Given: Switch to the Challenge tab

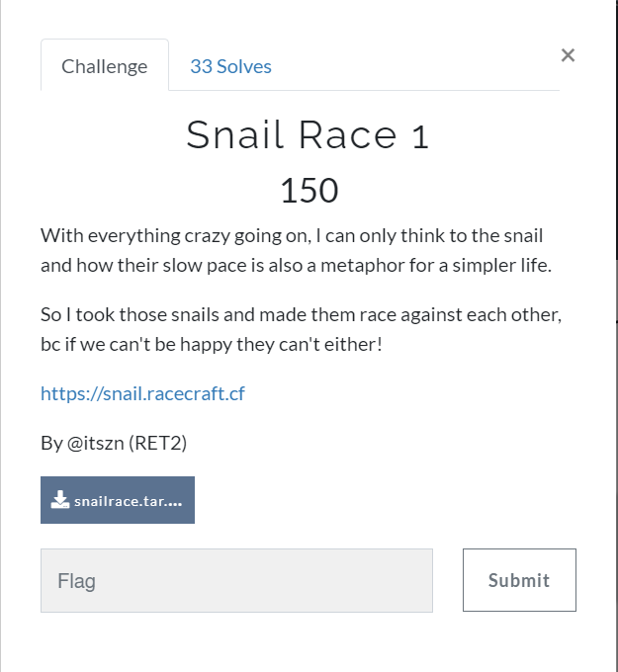Looking at the screenshot, I should point(104,66).
